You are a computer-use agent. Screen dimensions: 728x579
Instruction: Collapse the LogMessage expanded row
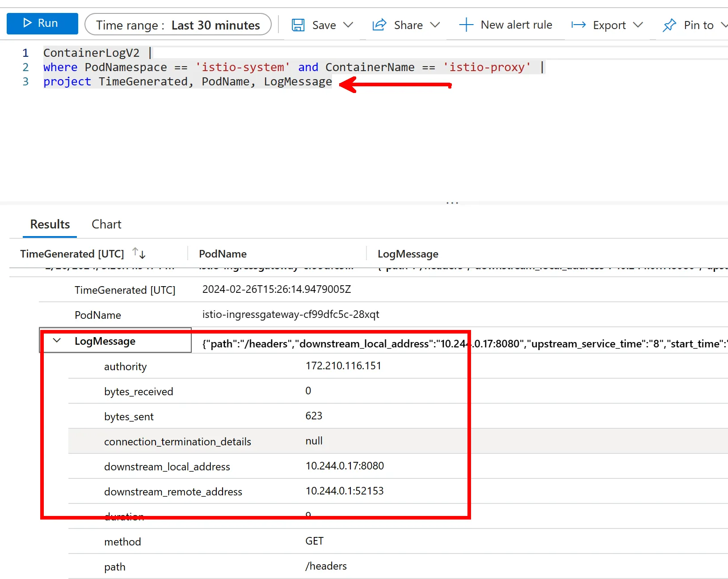(x=57, y=341)
